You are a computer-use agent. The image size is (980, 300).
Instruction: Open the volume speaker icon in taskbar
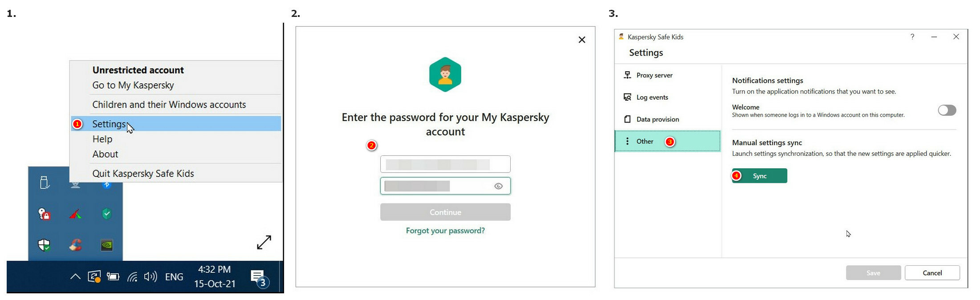point(150,277)
